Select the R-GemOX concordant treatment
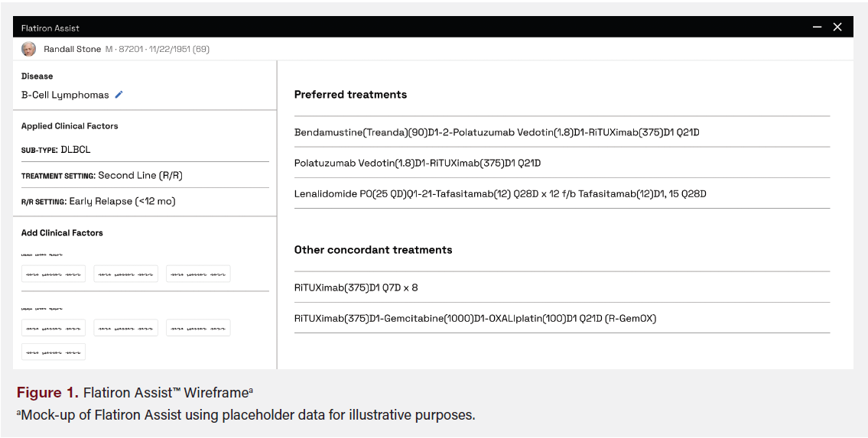This screenshot has width=868, height=438. click(475, 318)
